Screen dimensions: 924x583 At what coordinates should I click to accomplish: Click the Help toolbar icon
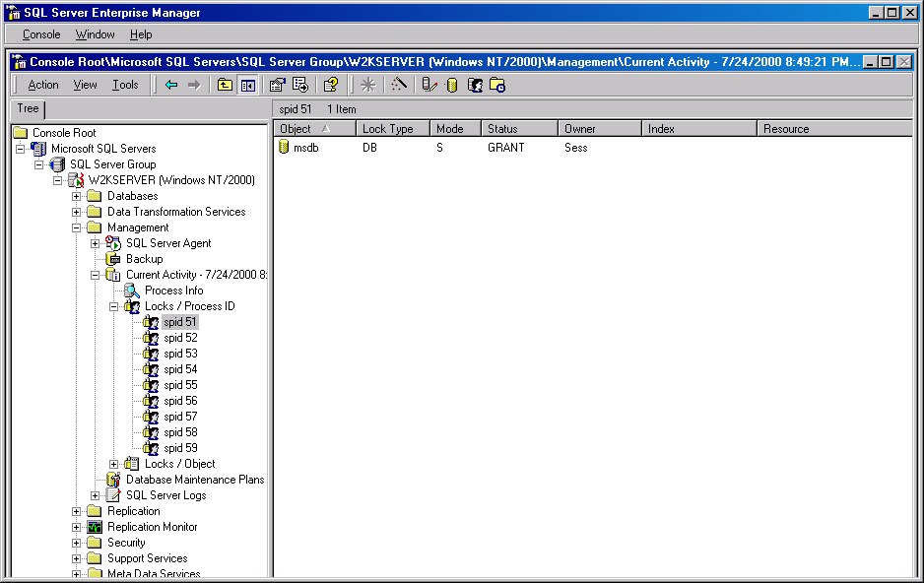point(331,85)
